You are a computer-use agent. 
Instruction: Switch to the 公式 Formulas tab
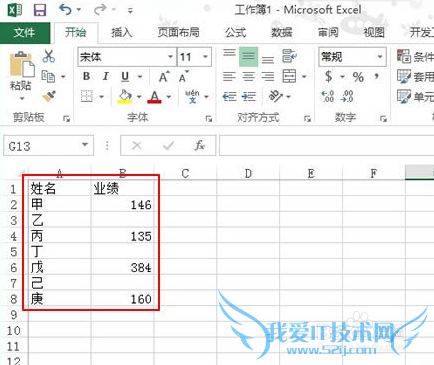pos(235,33)
